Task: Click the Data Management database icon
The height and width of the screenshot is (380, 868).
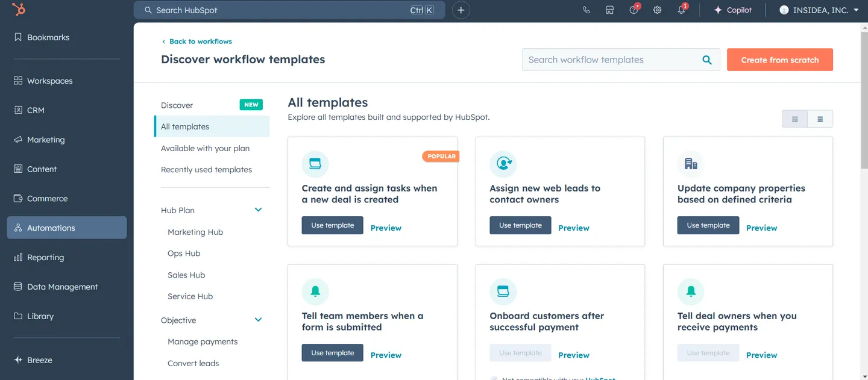Action: tap(18, 287)
